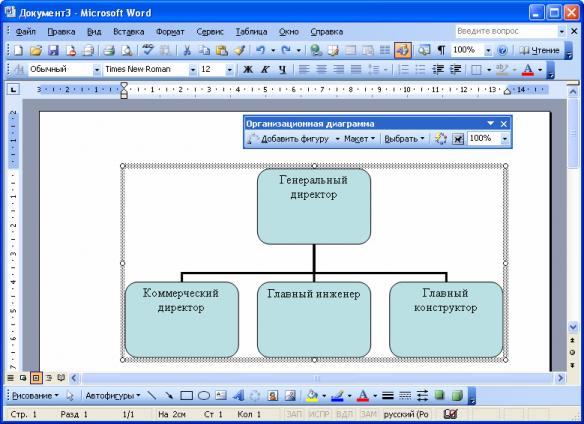Open the font name dropdown
Viewport: 584px width, 424px height.
point(193,69)
